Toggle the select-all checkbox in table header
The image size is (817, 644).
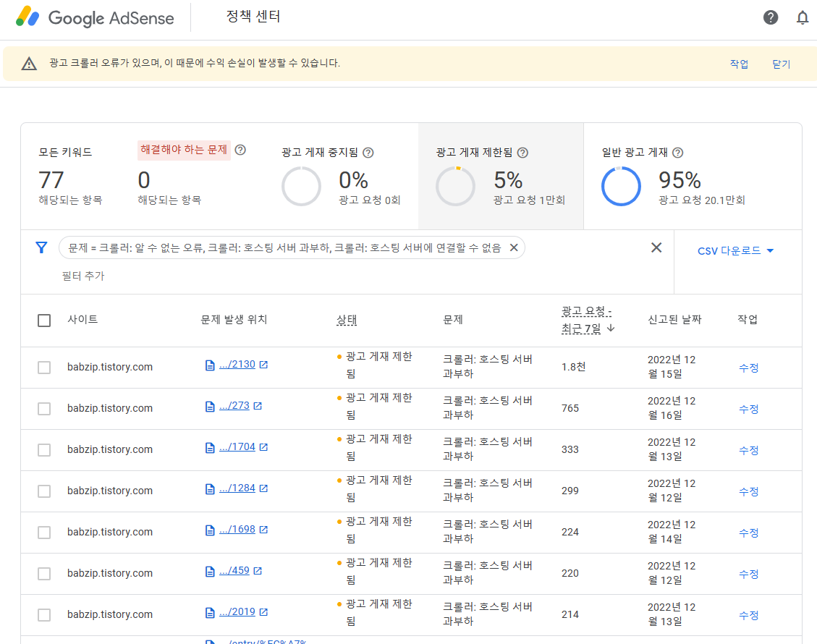tap(44, 321)
